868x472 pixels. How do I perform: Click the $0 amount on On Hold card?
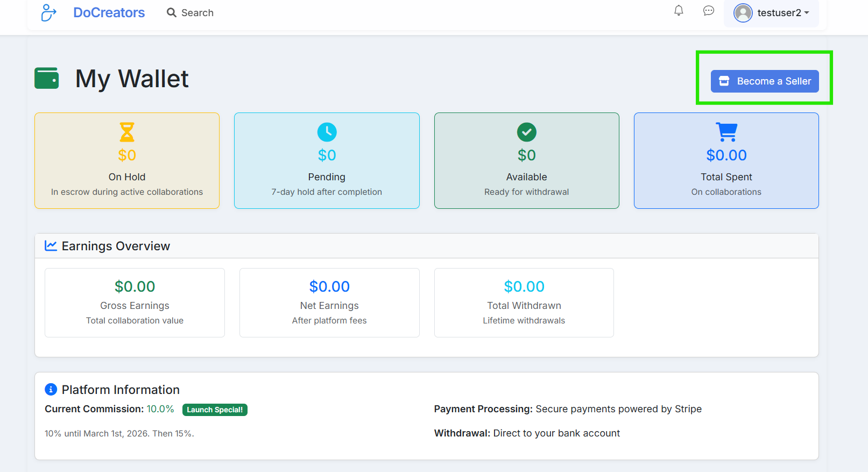pyautogui.click(x=127, y=155)
